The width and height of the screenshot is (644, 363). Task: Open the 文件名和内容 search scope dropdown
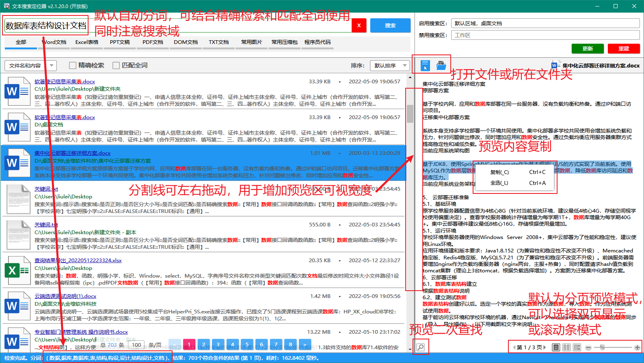coord(30,65)
